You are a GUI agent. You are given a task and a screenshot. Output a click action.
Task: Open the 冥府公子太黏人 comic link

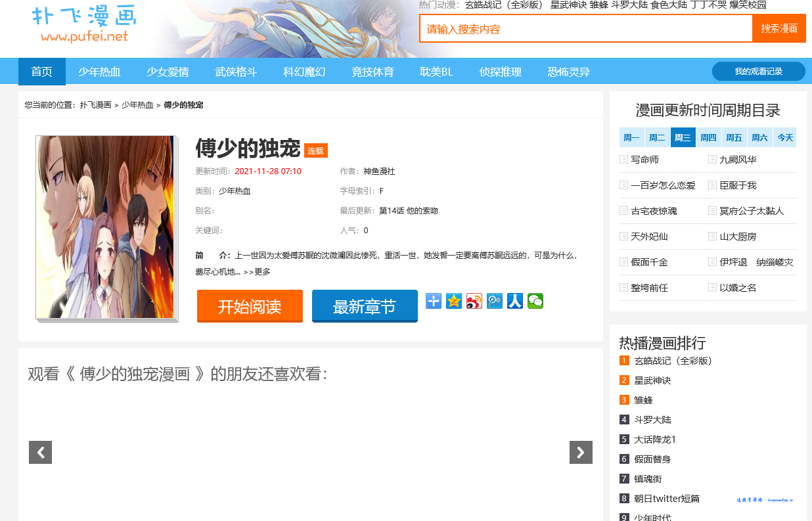pos(752,211)
